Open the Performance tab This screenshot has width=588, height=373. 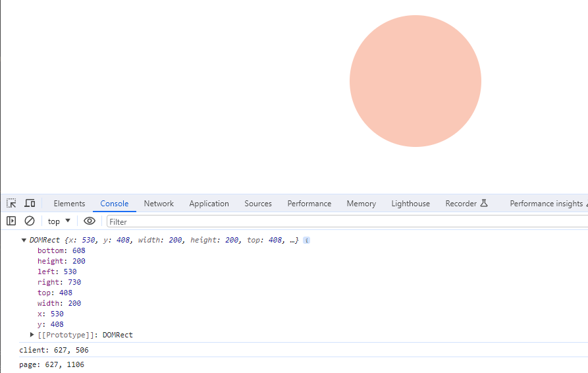pos(309,204)
